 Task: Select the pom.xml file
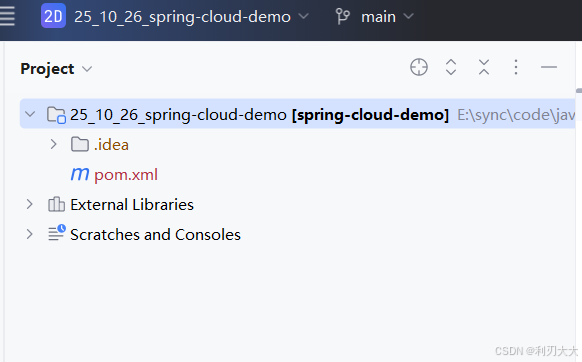(126, 175)
